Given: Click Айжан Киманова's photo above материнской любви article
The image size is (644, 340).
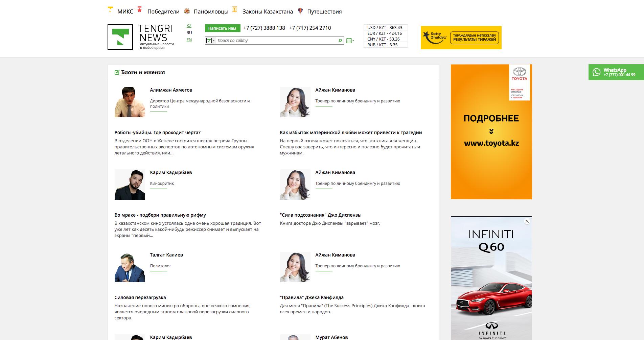Looking at the screenshot, I should [x=295, y=102].
